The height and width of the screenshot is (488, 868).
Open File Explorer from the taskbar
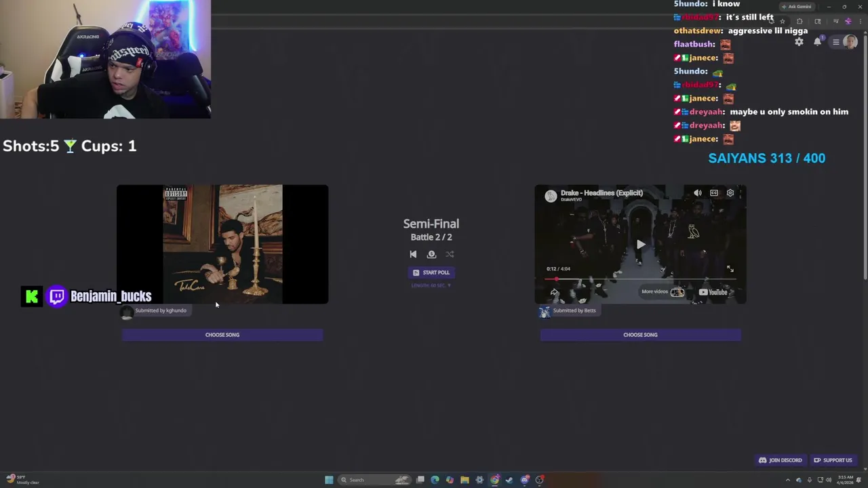pyautogui.click(x=465, y=480)
